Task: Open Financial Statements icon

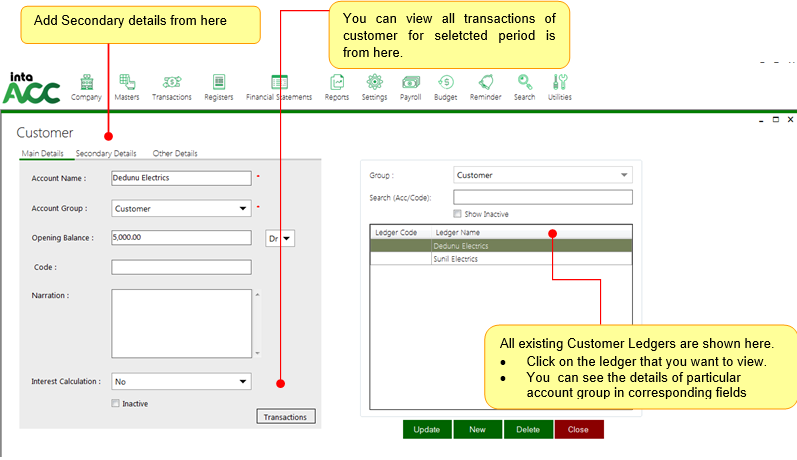Action: pyautogui.click(x=279, y=83)
